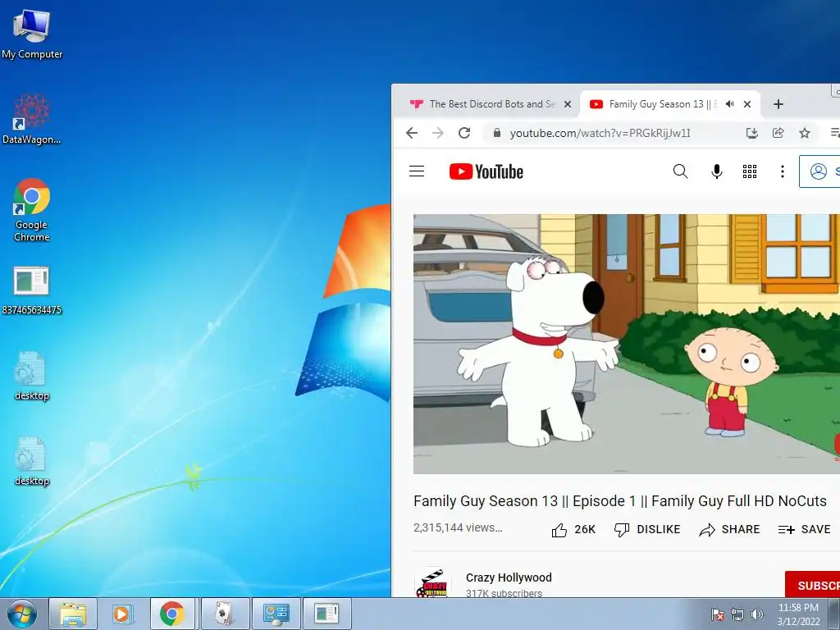Select the lower desktop settings file
840x630 pixels.
(32, 461)
